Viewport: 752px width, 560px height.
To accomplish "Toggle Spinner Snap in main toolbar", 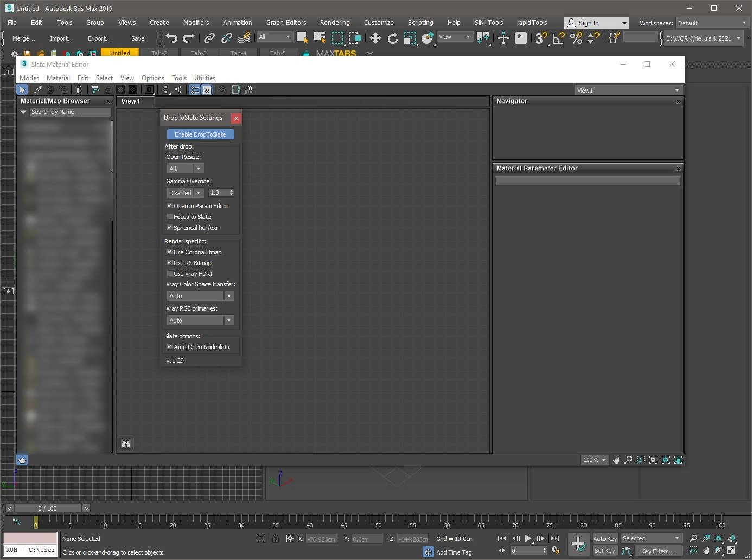I will click(594, 38).
